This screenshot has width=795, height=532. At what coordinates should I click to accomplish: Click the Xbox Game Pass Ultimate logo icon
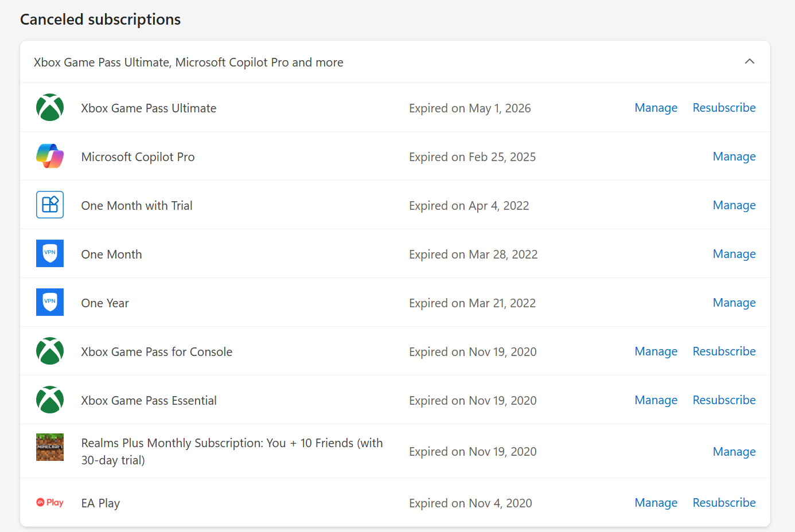tap(50, 107)
